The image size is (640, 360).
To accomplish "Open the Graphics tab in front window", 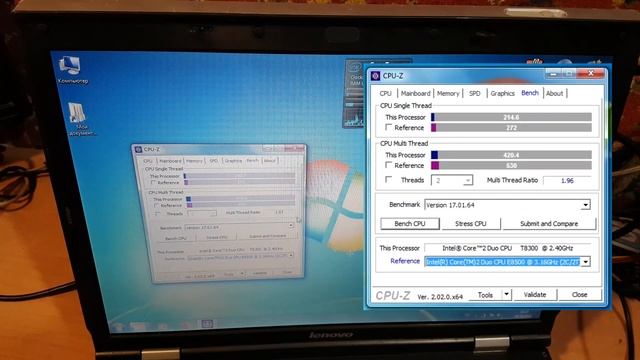I will point(502,93).
